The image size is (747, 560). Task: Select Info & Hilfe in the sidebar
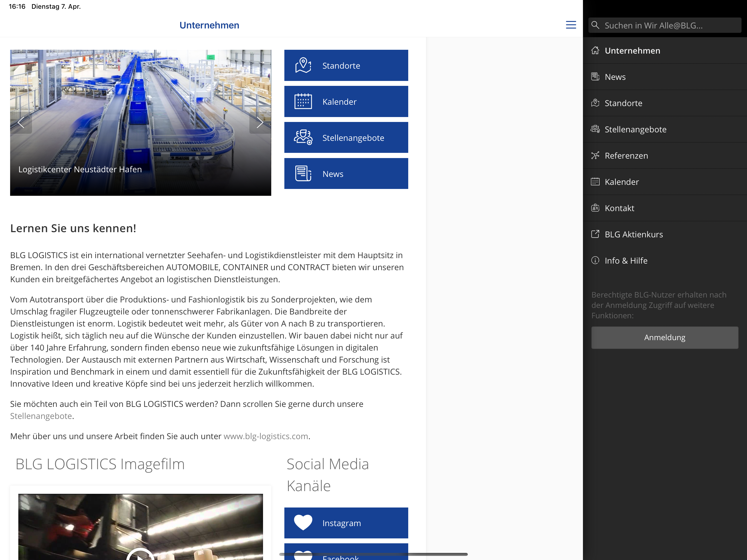(x=665, y=260)
